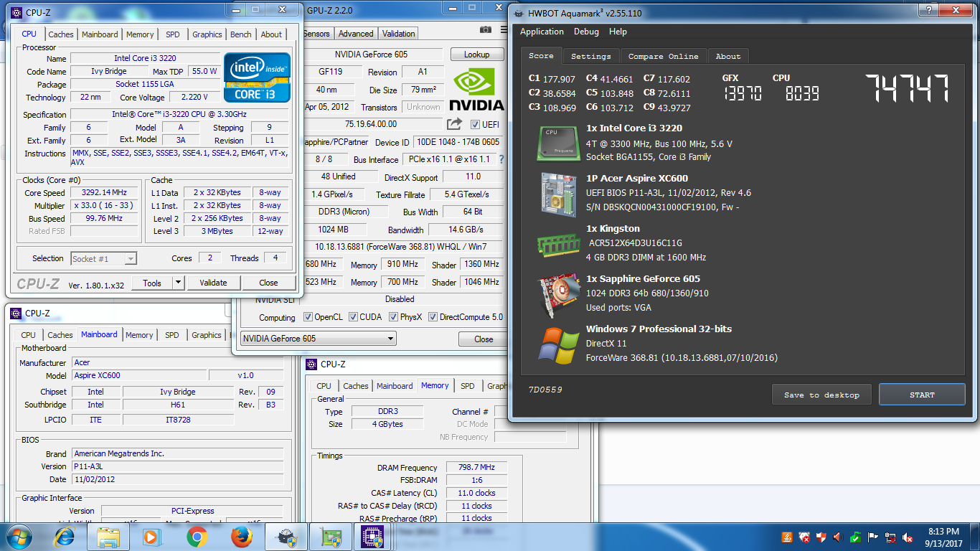980x551 pixels.
Task: Open the CPU-Z Tools dropdown arrow
Action: (178, 283)
